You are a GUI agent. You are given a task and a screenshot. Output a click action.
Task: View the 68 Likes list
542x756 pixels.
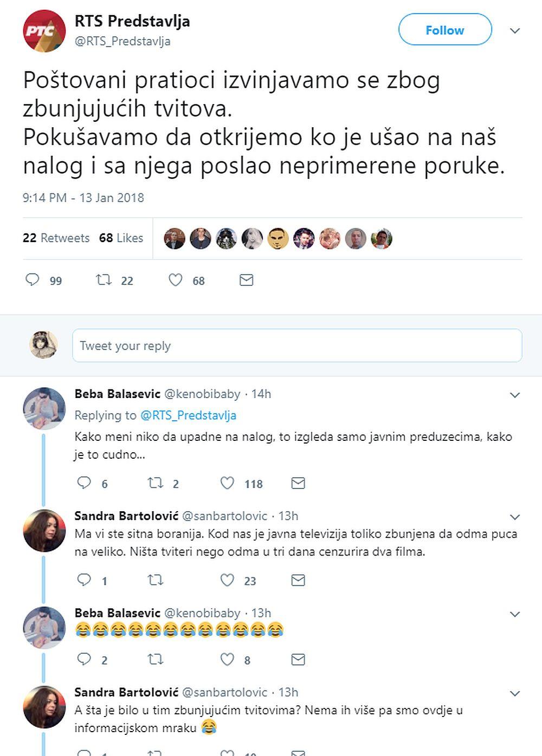click(x=120, y=238)
